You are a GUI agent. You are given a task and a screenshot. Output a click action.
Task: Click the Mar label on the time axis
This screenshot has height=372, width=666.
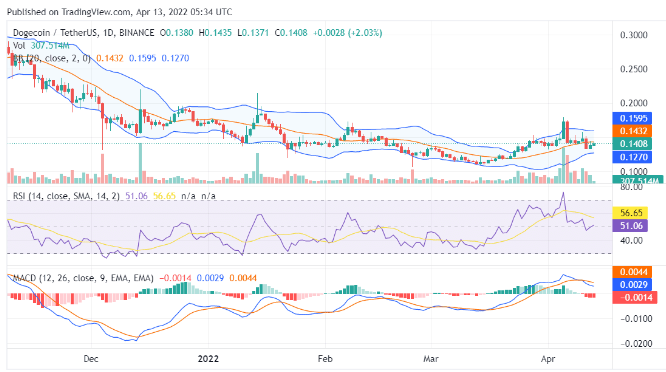431,359
